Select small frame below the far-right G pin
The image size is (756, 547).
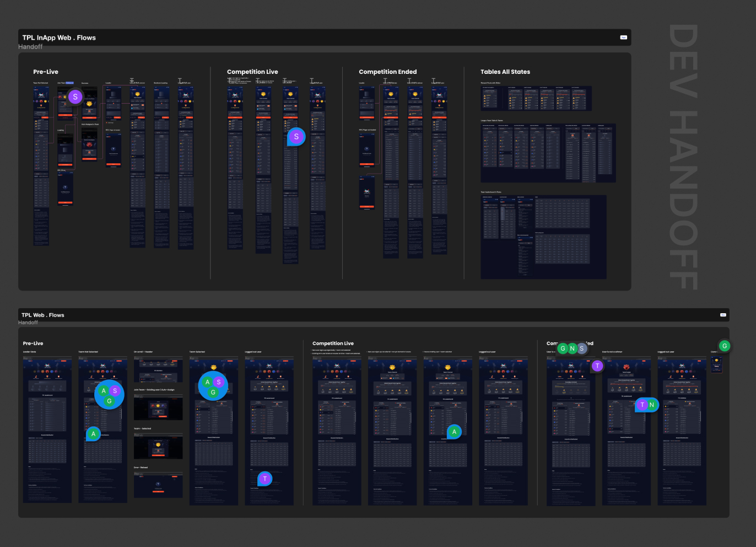pyautogui.click(x=716, y=364)
